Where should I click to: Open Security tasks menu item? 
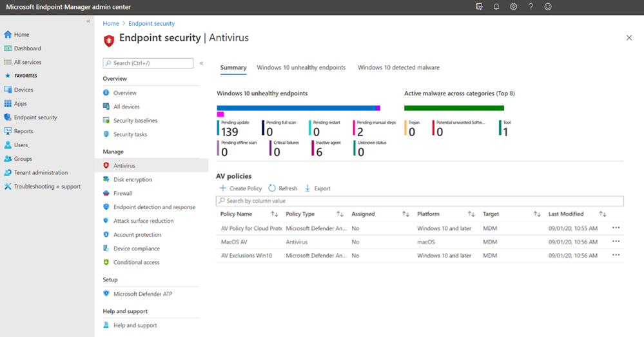point(130,134)
